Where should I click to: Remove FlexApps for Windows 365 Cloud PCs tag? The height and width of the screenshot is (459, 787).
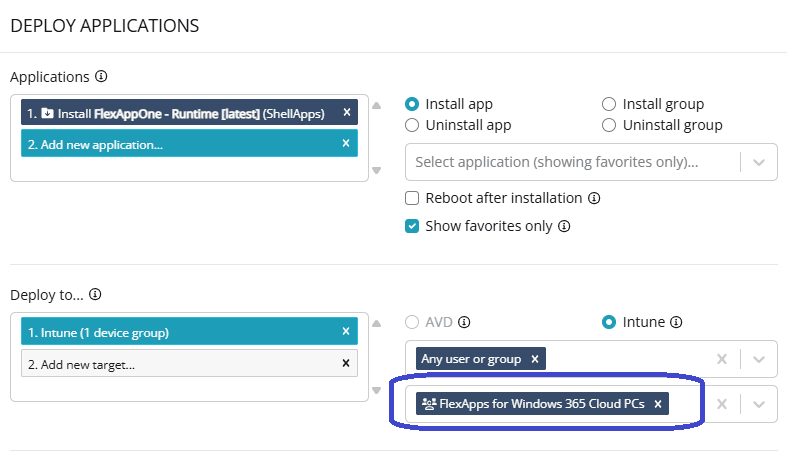click(658, 404)
